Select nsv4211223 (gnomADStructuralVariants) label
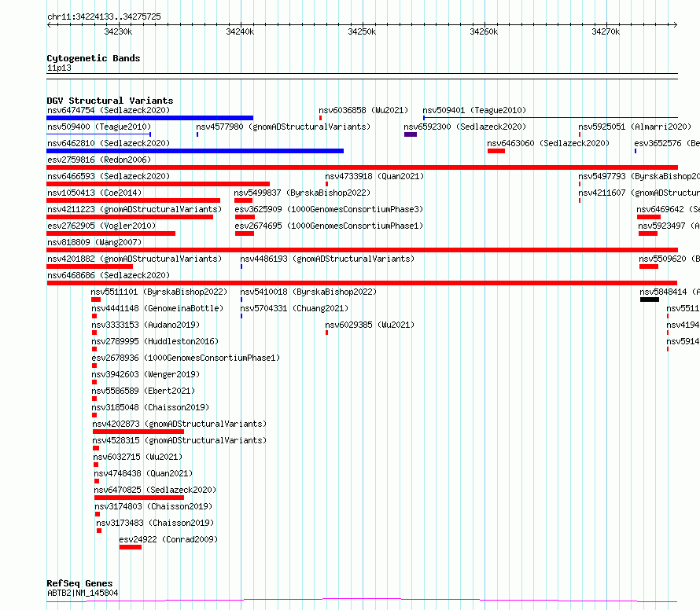 pyautogui.click(x=134, y=209)
